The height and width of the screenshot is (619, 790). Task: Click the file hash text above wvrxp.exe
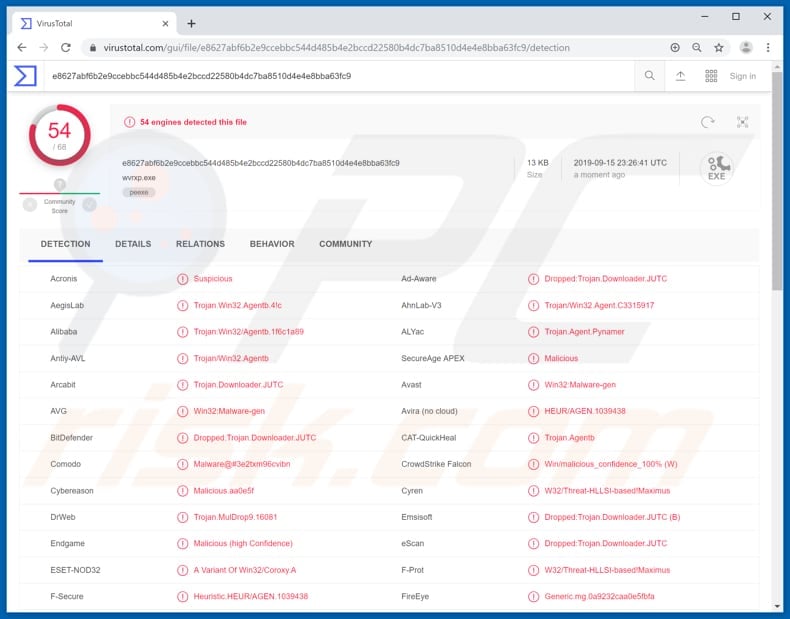(260, 163)
